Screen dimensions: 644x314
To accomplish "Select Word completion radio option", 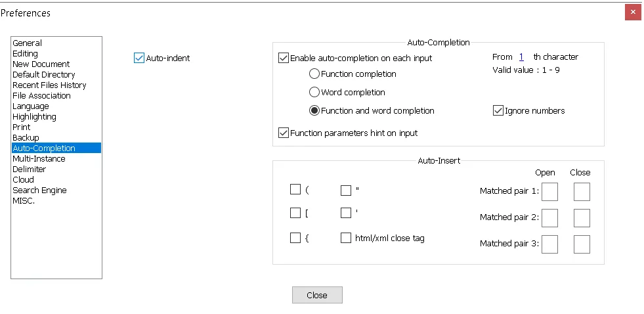I will (314, 93).
